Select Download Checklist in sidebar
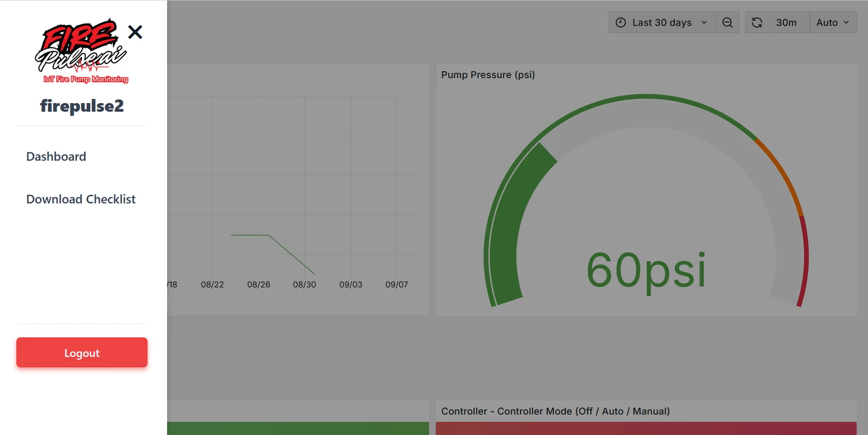868x435 pixels. point(81,200)
